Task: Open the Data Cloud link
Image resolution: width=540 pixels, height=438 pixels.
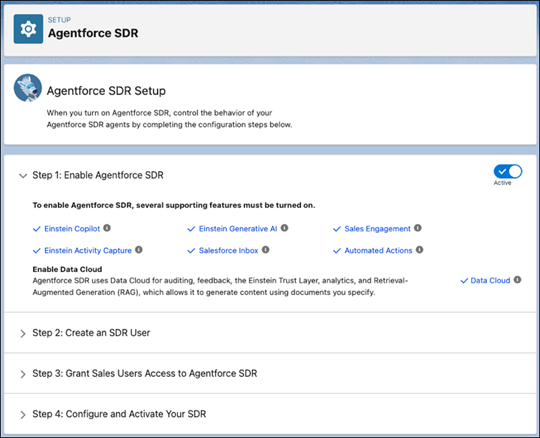Action: tap(490, 280)
